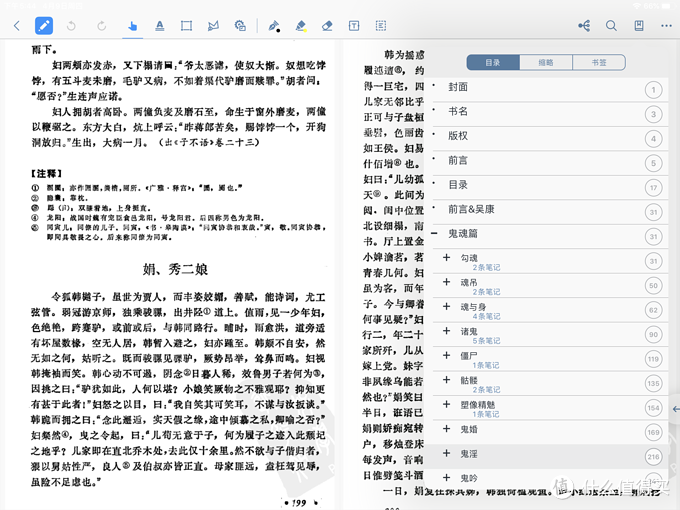Open 1条笔记 under 塑像精魅
680x510 pixels.
coord(486,414)
